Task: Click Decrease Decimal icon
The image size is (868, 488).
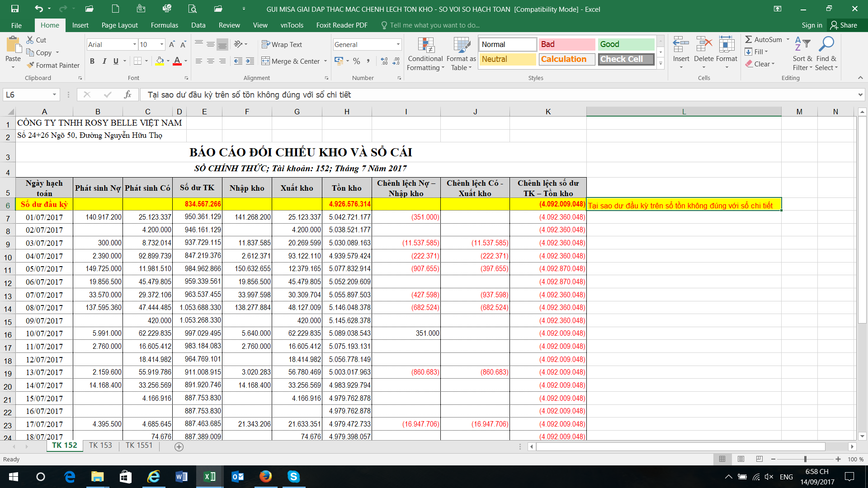Action: 396,61
